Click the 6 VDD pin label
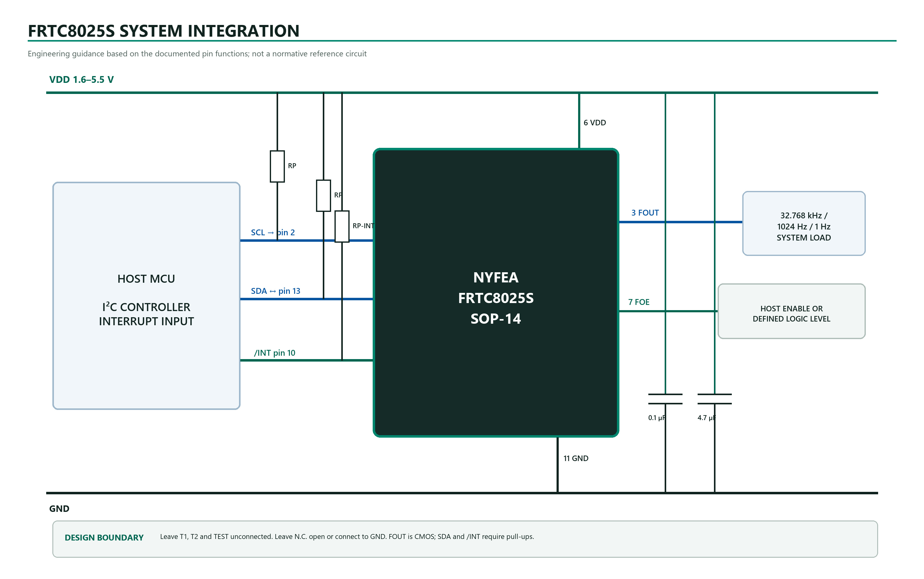The image size is (924, 579). pyautogui.click(x=595, y=123)
